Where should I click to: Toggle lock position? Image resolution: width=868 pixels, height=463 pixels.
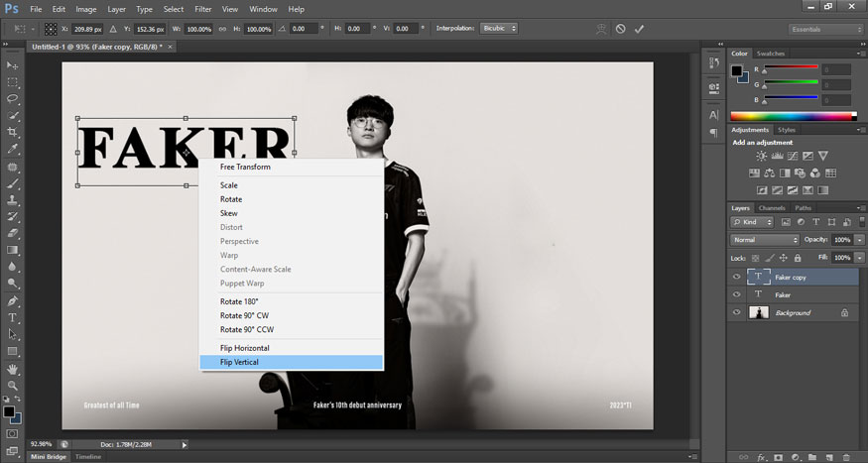784,258
